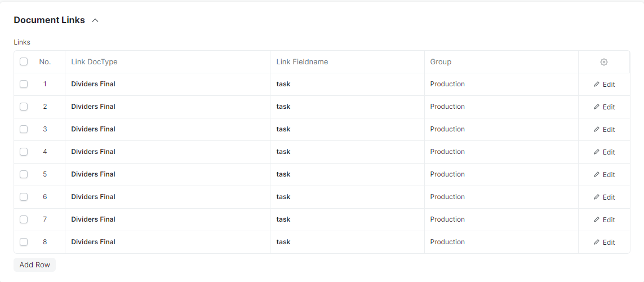The width and height of the screenshot is (644, 282).
Task: Select the checkbox for row 1
Action: tap(24, 84)
